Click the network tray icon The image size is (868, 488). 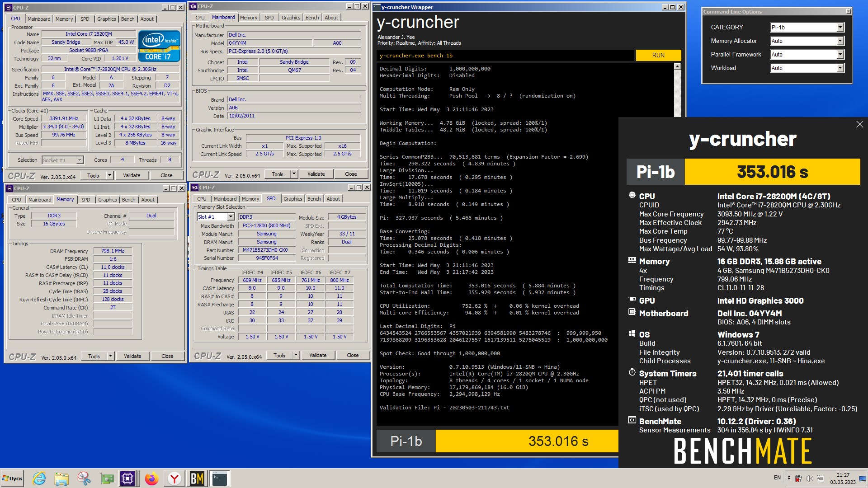point(820,478)
